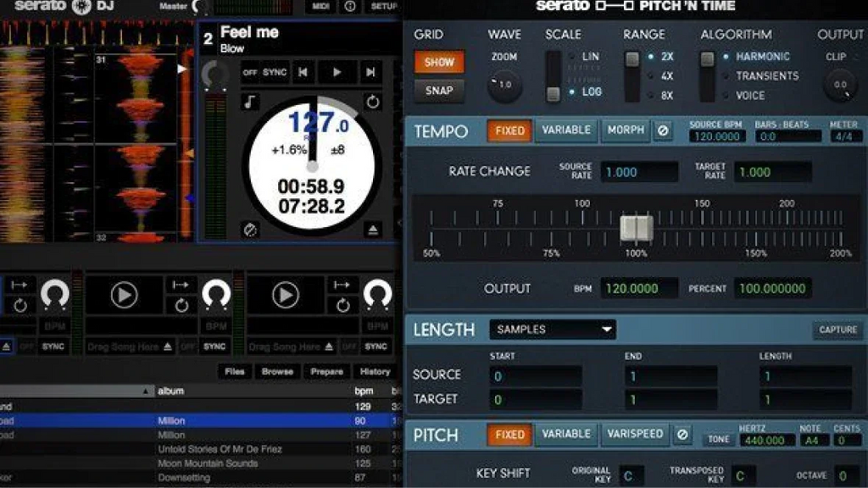Screen dimensions: 868x488
Task: Click play-mode arrow icon of rightmost sampler slot
Action: point(342,285)
